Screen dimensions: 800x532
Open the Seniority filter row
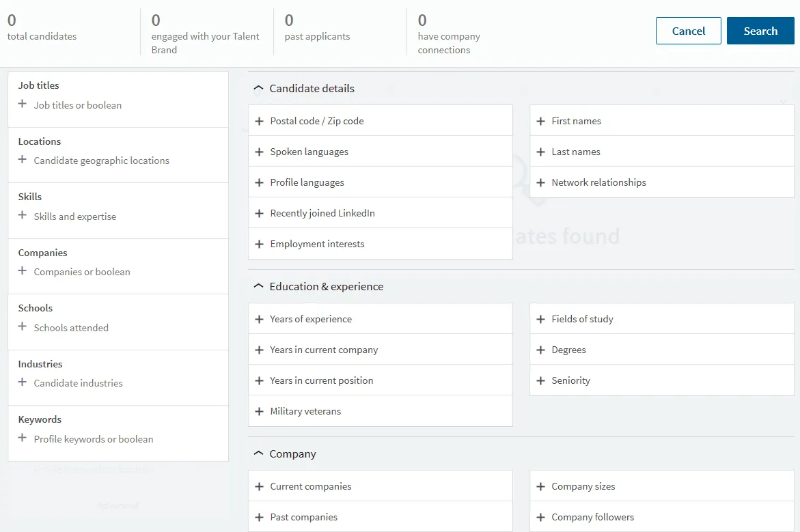pyautogui.click(x=570, y=380)
